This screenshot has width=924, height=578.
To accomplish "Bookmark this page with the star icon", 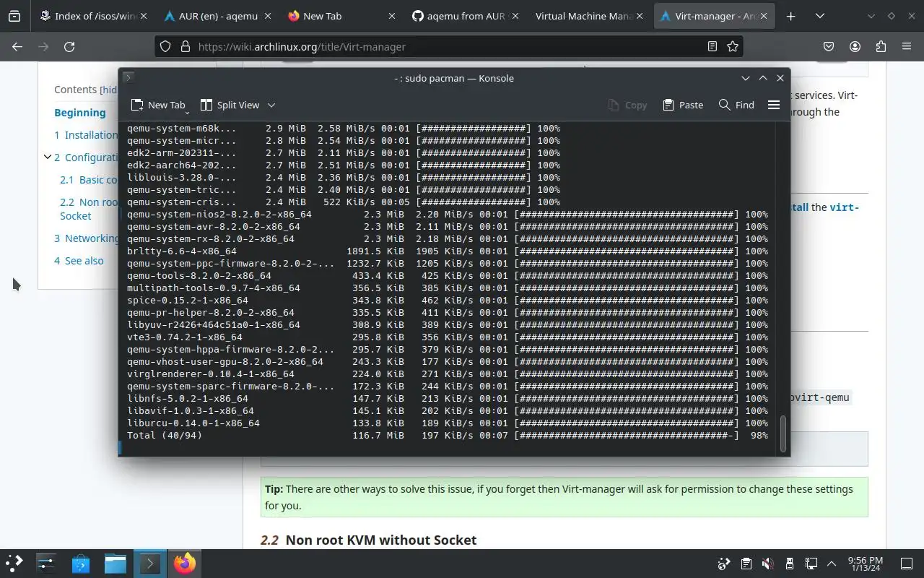I will (x=733, y=46).
